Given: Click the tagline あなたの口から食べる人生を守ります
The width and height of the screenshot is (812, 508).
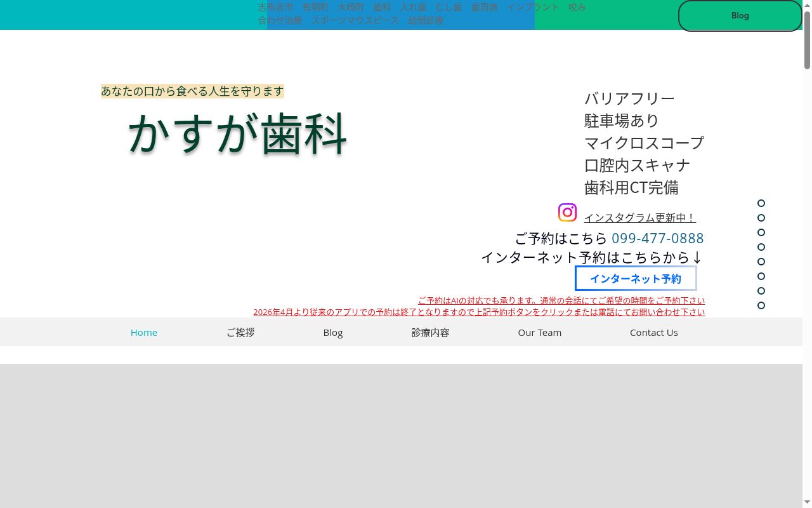Looking at the screenshot, I should [x=192, y=91].
